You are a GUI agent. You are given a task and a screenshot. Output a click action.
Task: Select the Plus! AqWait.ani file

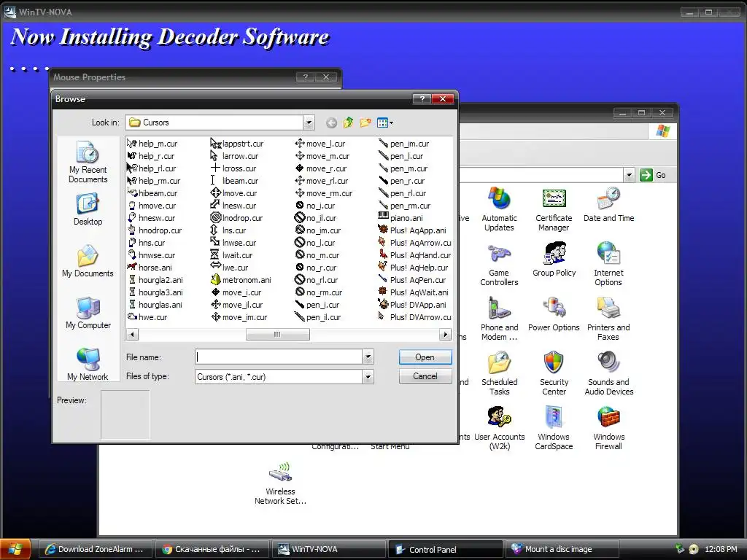(x=414, y=292)
